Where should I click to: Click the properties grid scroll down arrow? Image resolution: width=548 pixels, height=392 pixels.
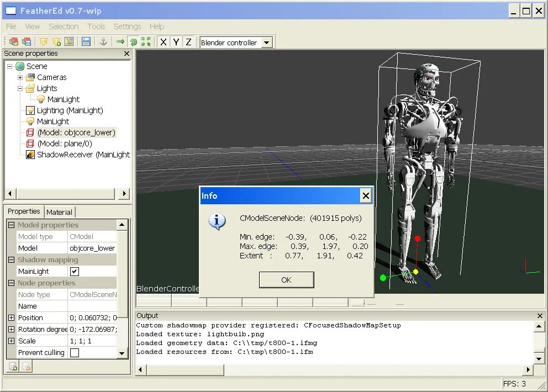[122, 353]
